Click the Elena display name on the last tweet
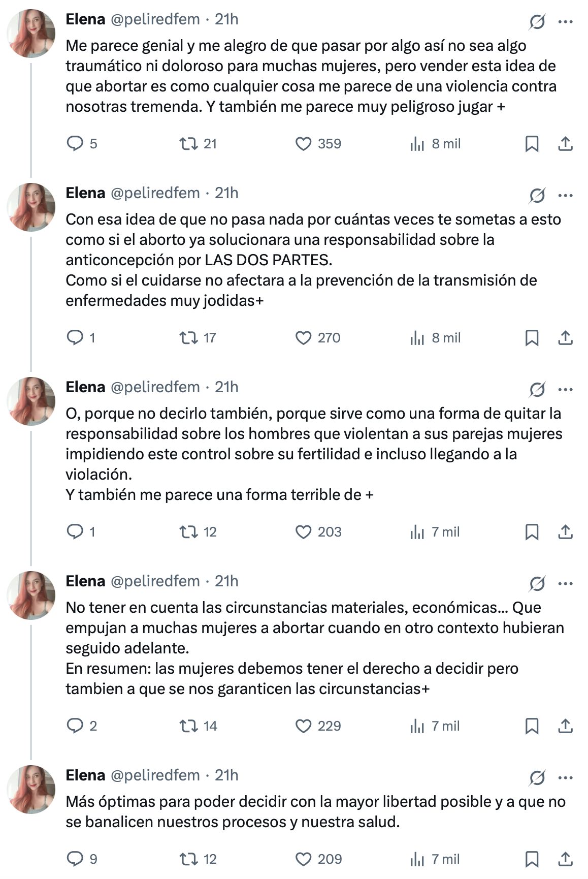Screen dimensions: 588x879 click(x=85, y=775)
